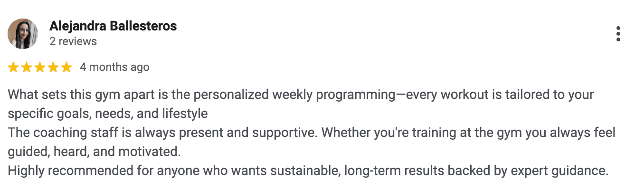Open the "2 reviews" reviewer link
Image resolution: width=644 pixels, height=196 pixels.
coord(73,42)
